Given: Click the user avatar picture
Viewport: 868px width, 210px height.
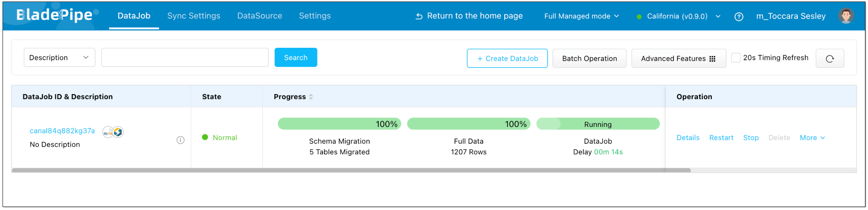Looking at the screenshot, I should (846, 16).
